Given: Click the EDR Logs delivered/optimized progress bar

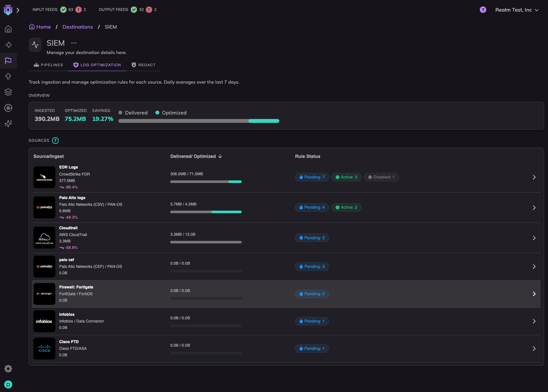Looking at the screenshot, I should (x=206, y=182).
